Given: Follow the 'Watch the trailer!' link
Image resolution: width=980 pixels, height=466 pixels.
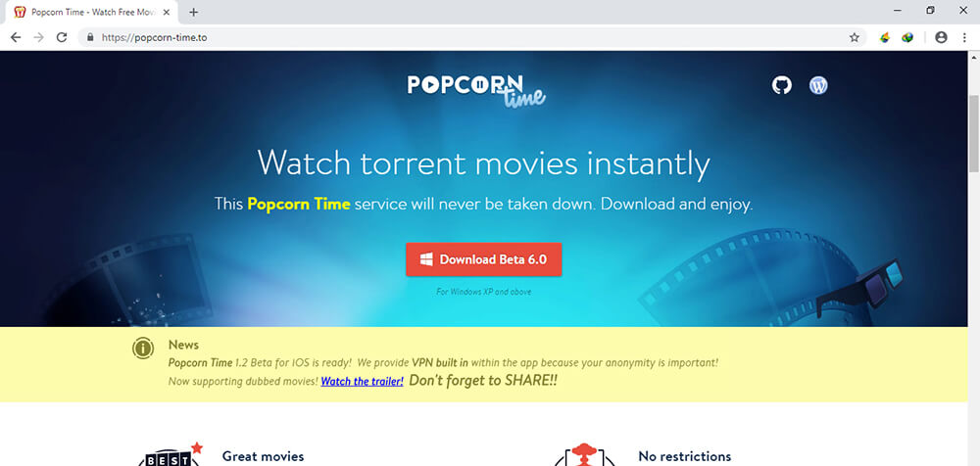Looking at the screenshot, I should 362,381.
